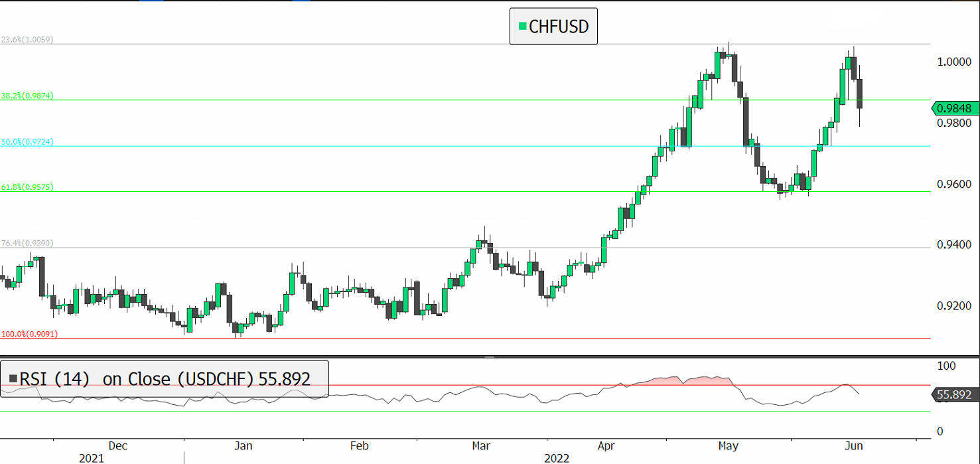
Task: Click the 55.892 RSI value tag
Action: click(954, 396)
